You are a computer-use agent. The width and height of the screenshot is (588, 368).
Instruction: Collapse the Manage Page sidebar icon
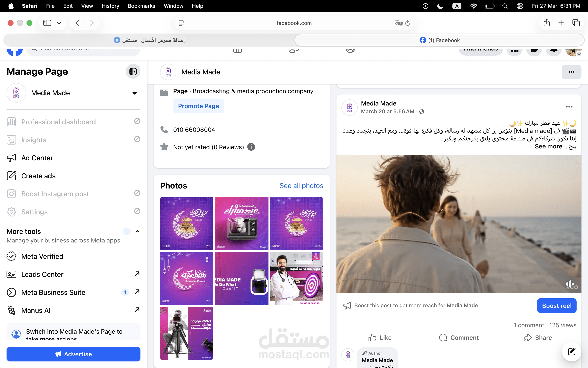click(x=133, y=72)
